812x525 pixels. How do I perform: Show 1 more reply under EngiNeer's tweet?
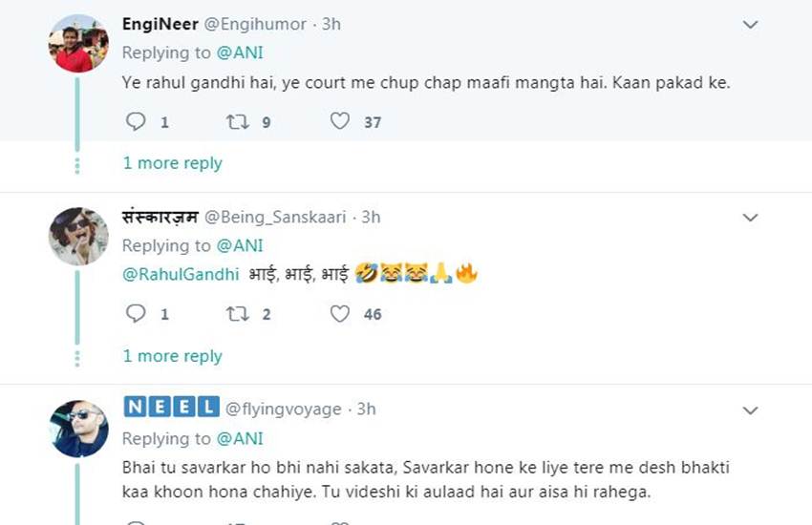[172, 163]
